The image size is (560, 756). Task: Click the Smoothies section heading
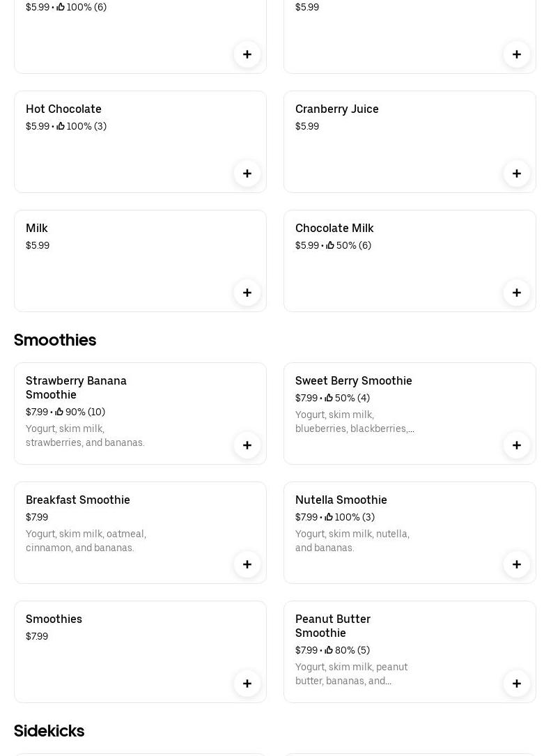[x=55, y=340]
